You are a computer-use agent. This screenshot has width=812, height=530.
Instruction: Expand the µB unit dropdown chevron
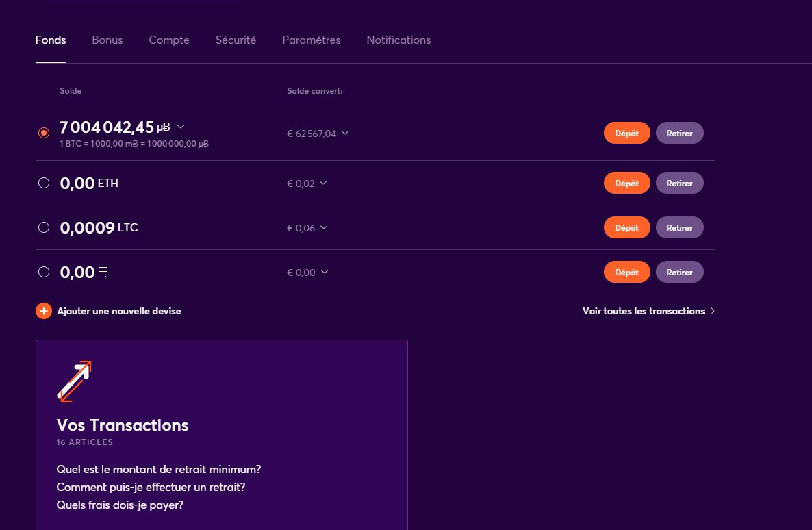pos(181,127)
